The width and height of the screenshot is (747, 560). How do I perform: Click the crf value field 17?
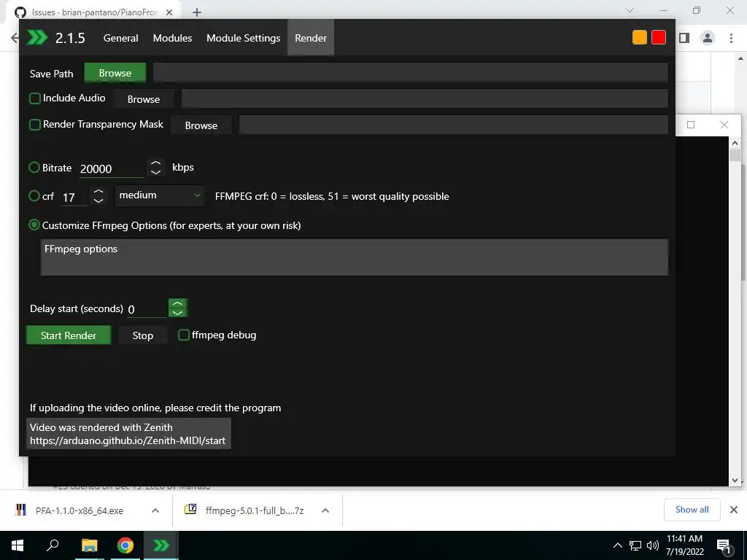74,197
